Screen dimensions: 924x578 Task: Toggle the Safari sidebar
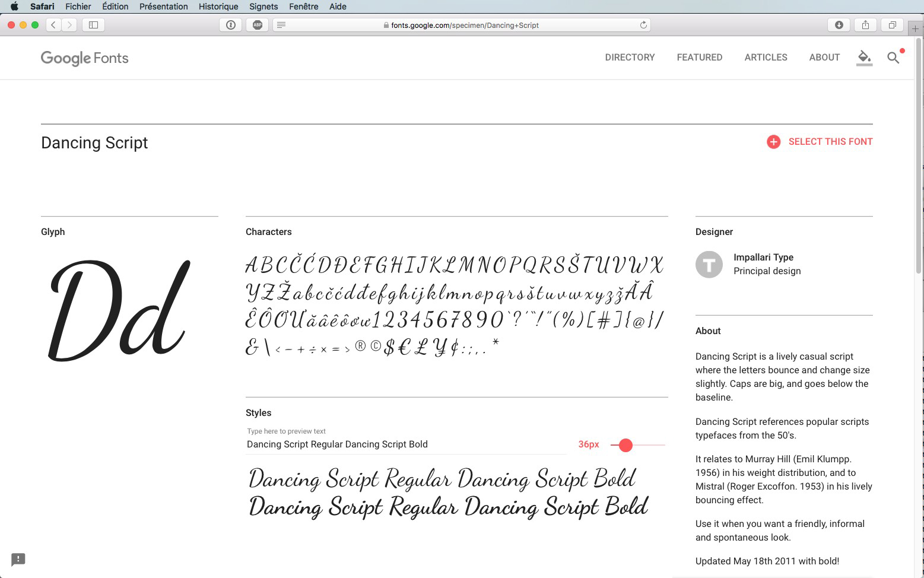tap(93, 25)
